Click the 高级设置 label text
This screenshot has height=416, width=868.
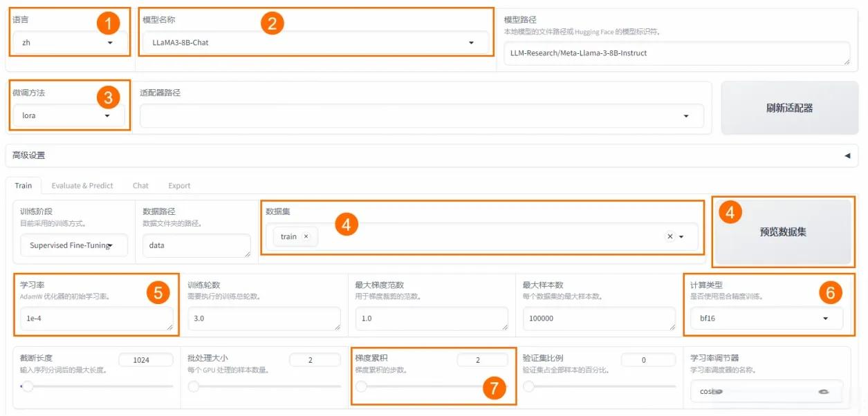[28, 155]
